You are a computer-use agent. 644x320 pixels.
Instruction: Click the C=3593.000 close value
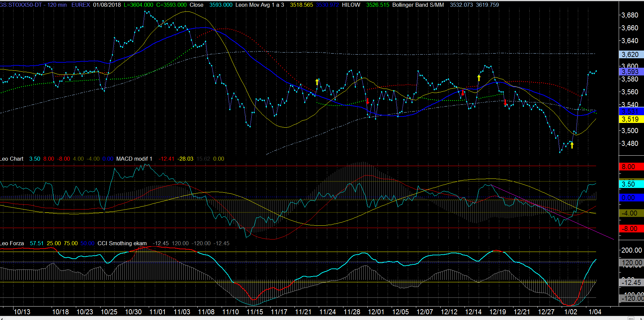(171, 5)
